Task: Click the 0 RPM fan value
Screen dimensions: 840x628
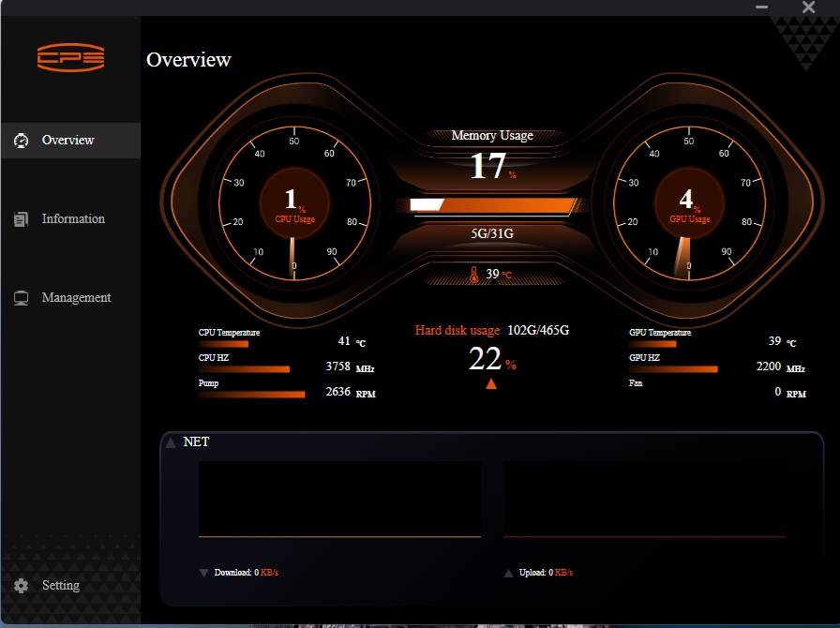Action: 790,392
